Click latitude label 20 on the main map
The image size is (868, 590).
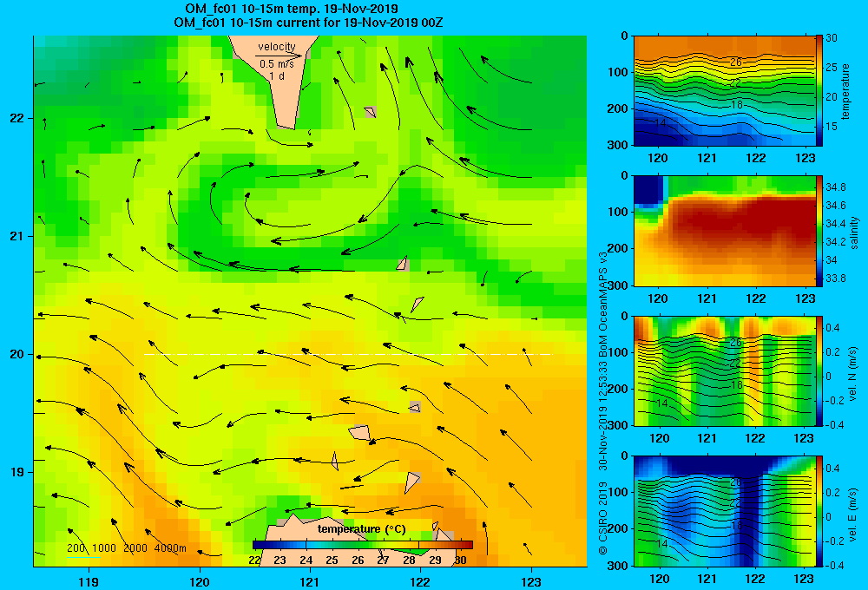[x=16, y=354]
